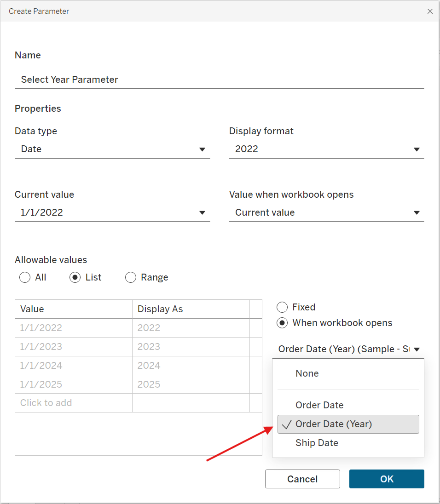Viewport: 440px width, 504px height.
Task: Select the checked Order Date (Year) entry
Action: coord(334,424)
